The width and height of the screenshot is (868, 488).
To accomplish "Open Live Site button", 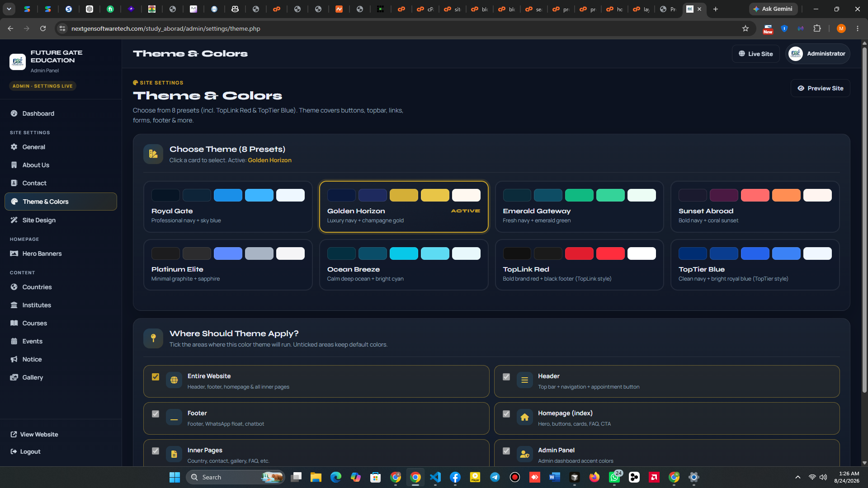I will click(x=755, y=54).
